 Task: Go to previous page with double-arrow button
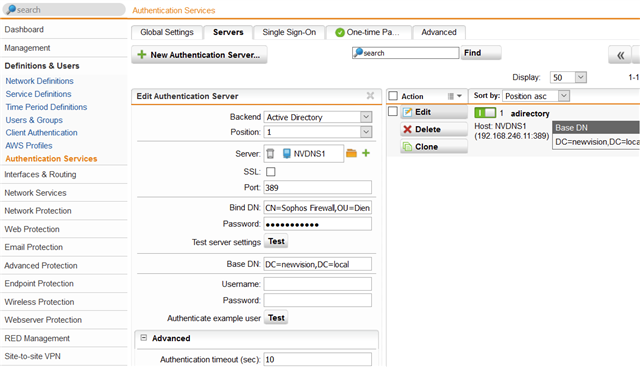[x=620, y=55]
